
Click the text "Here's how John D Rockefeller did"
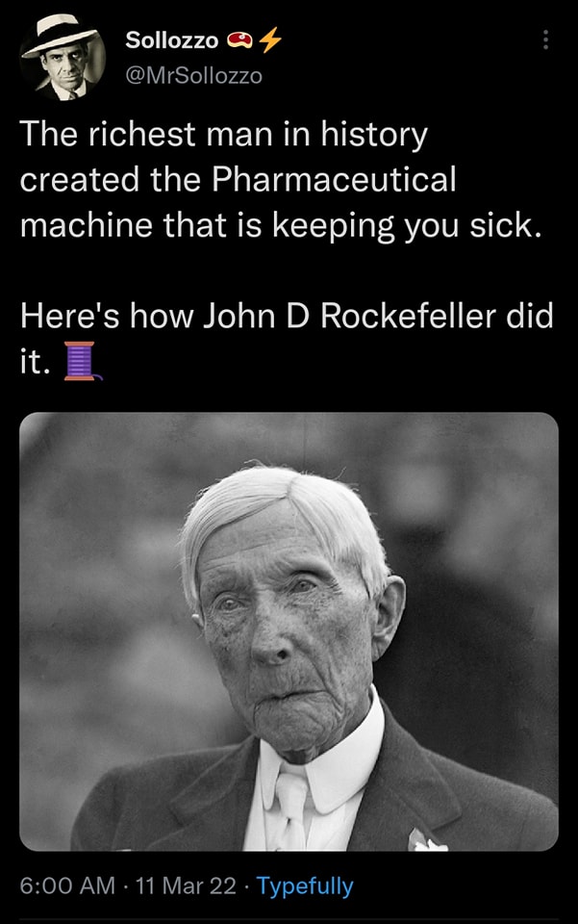(287, 316)
